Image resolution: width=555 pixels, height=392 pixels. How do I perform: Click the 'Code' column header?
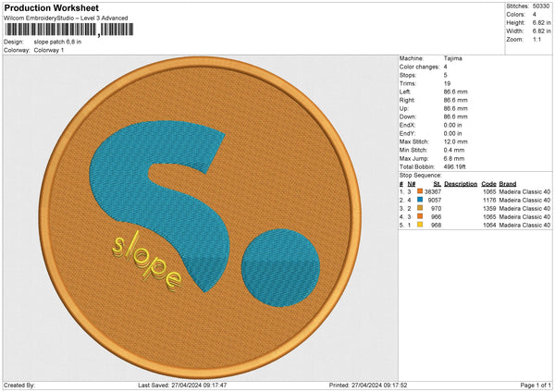(488, 183)
